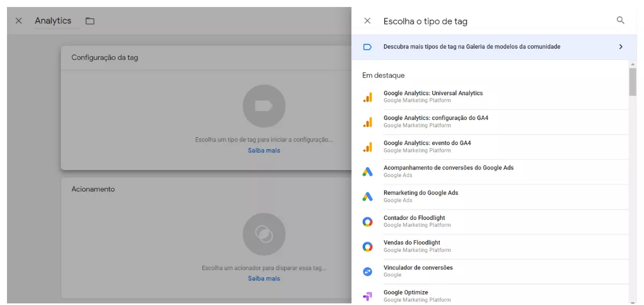This screenshot has height=305, width=644.
Task: Click Escolha o tipo de tag title
Action: click(x=425, y=21)
